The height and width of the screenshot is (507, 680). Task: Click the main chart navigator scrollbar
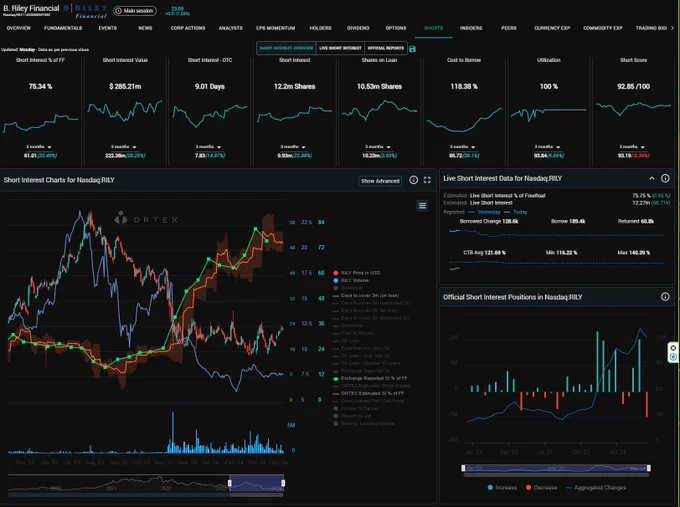click(x=146, y=494)
